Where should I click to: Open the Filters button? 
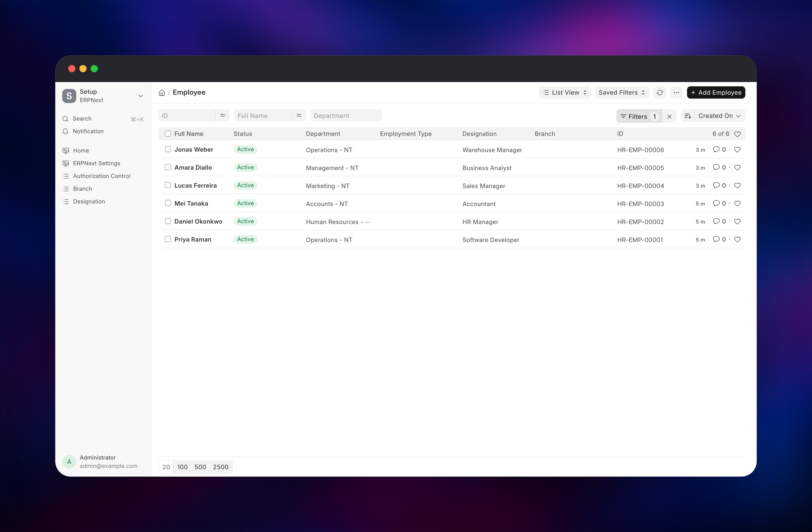[639, 116]
